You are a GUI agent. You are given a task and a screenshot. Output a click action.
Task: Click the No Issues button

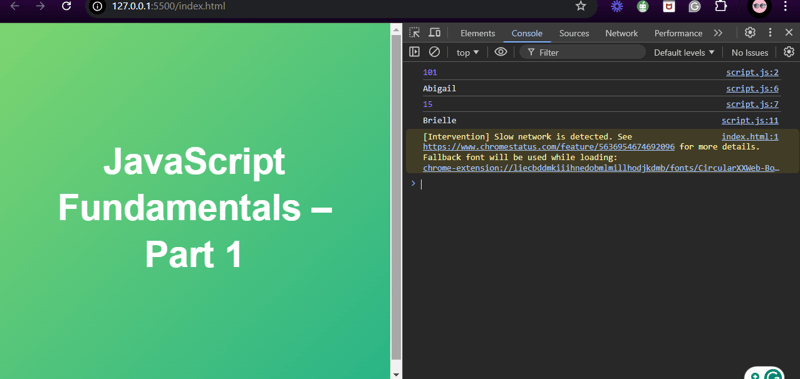click(x=749, y=53)
